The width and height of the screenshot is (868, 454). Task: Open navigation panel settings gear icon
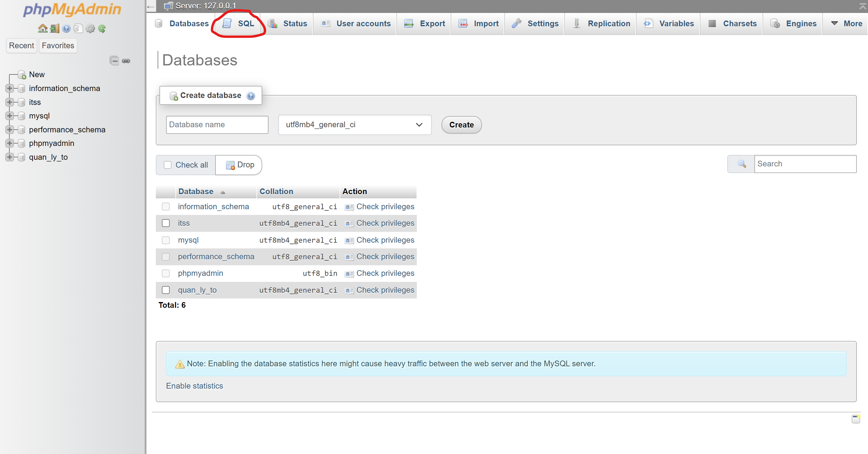(x=90, y=29)
